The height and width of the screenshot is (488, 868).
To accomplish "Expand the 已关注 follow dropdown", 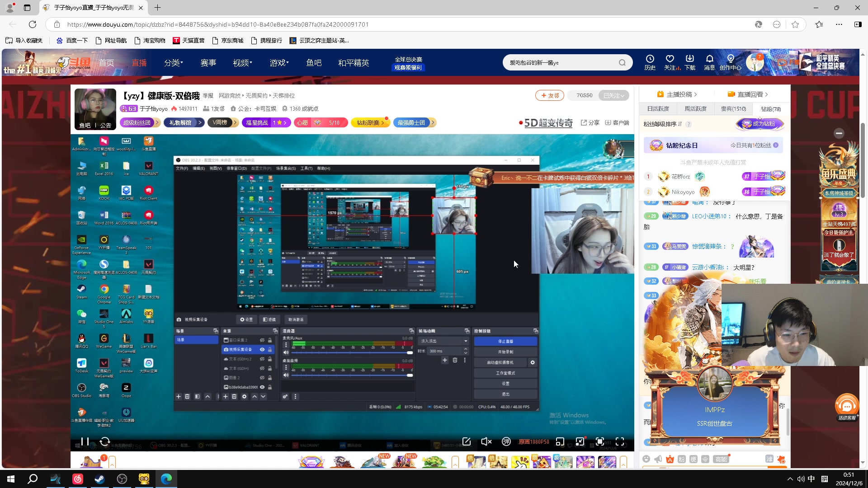I will click(613, 95).
